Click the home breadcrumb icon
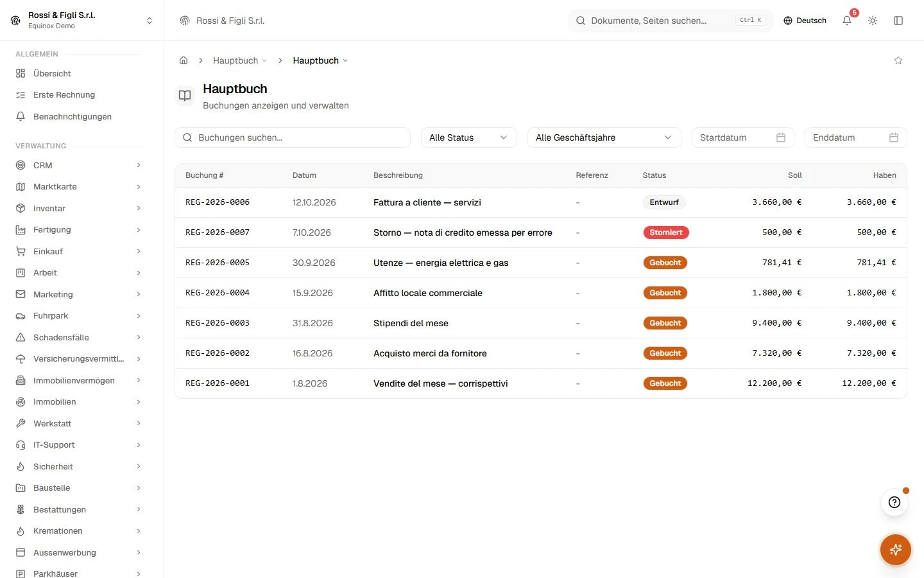 184,60
